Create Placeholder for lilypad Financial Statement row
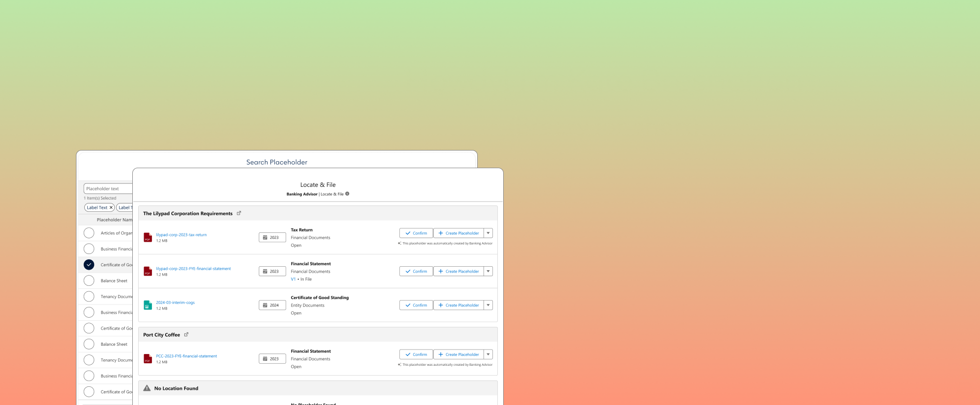Screen dimensions: 980x405 point(459,271)
